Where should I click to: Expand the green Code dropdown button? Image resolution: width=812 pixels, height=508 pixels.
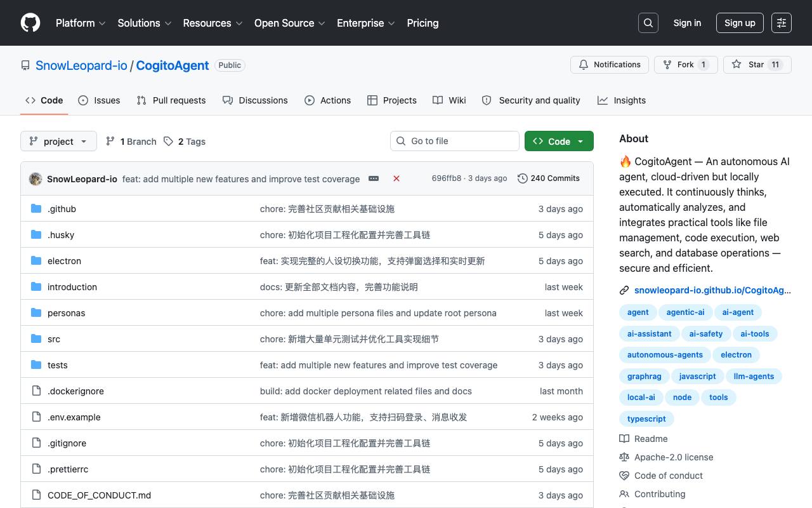tap(559, 141)
